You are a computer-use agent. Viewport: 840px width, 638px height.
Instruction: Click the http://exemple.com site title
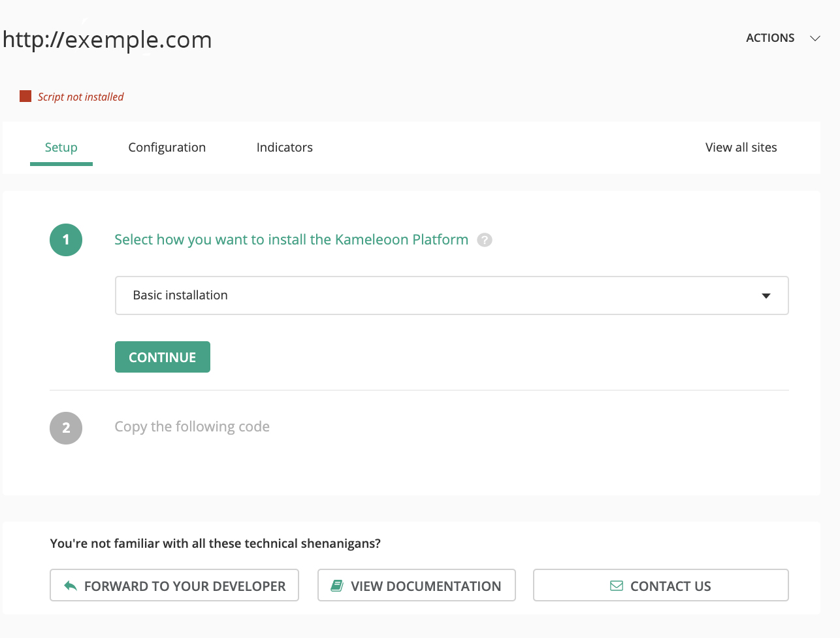click(107, 40)
